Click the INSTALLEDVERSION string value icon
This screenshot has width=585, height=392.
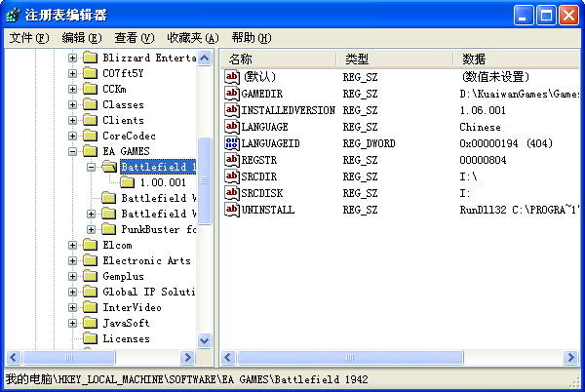pos(232,110)
